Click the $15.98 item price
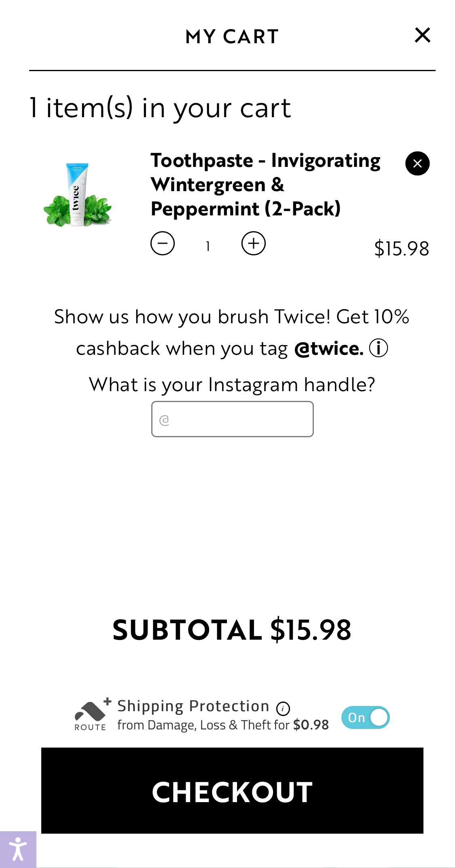 point(401,249)
